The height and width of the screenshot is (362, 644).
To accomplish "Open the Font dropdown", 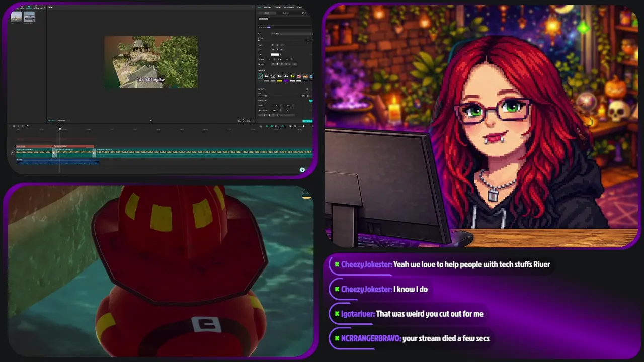I will tap(291, 34).
